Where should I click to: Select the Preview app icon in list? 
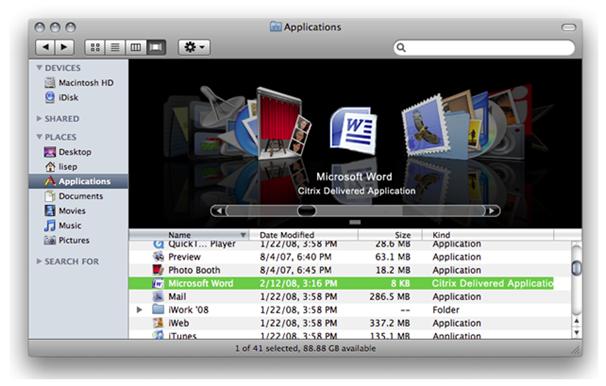tap(158, 257)
